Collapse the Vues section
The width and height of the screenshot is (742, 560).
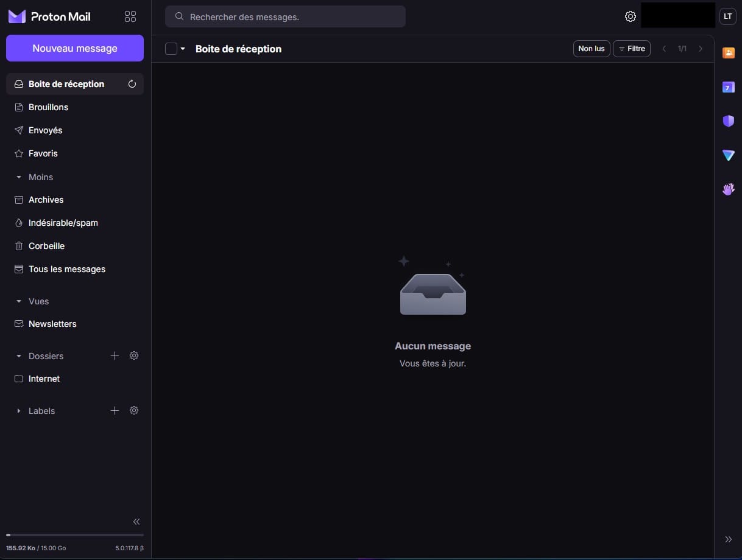click(32, 301)
